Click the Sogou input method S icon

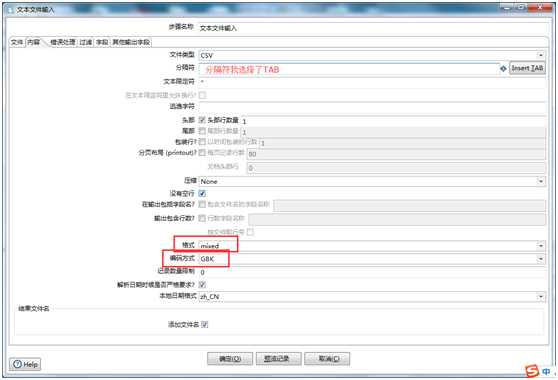pyautogui.click(x=532, y=371)
